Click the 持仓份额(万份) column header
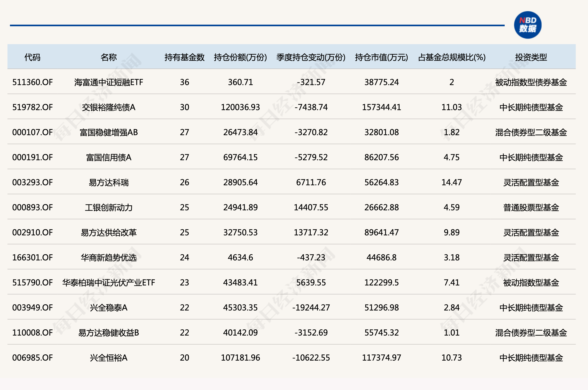 point(240,57)
